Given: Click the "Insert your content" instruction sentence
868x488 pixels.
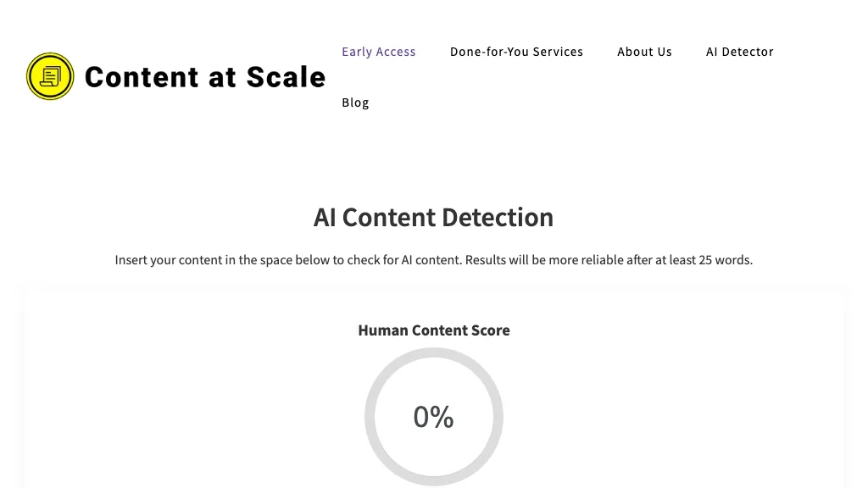Looking at the screenshot, I should 288,260.
